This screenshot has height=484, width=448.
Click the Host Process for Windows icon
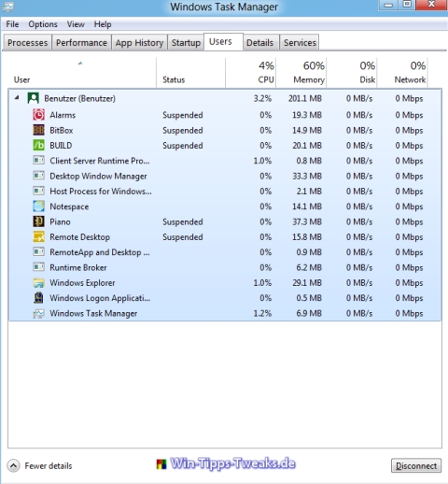click(x=38, y=191)
